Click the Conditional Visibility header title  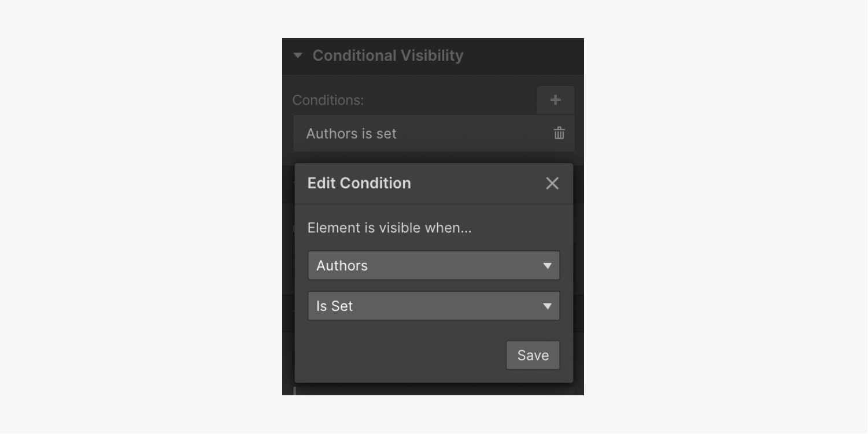388,55
